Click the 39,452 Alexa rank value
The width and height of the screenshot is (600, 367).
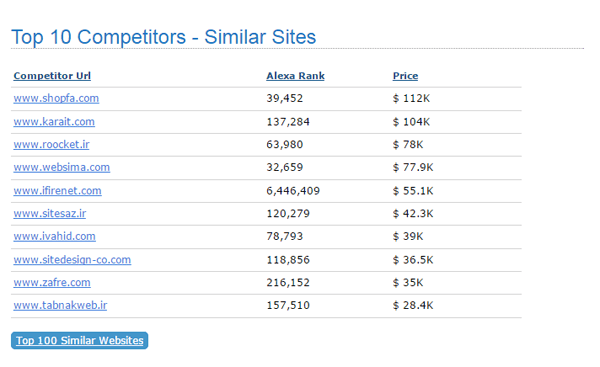coord(285,98)
